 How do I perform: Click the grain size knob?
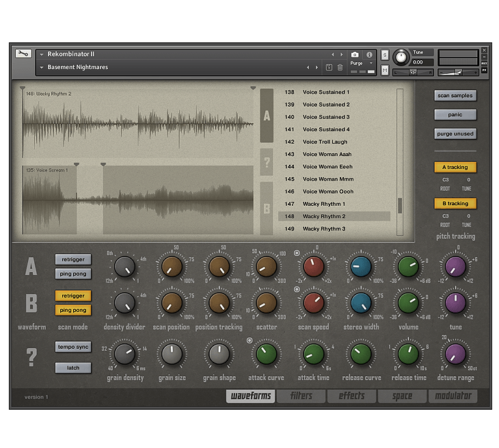tap(172, 354)
